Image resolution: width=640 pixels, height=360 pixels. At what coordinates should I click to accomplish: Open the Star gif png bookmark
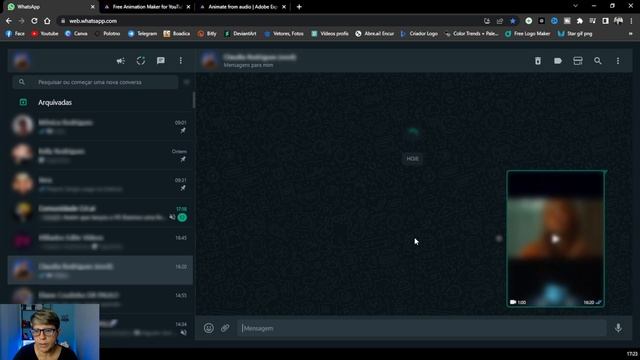(575, 34)
